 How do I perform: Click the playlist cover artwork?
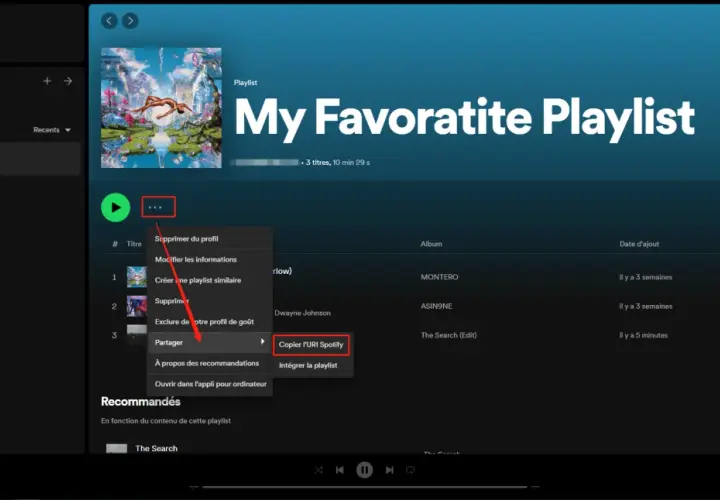point(161,108)
